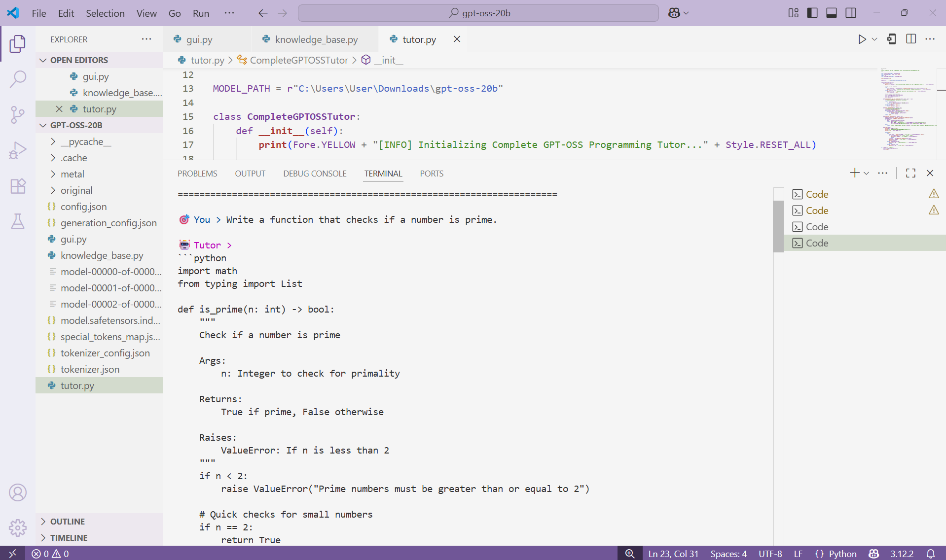
Task: Open the Manage gear settings icon
Action: pyautogui.click(x=18, y=528)
